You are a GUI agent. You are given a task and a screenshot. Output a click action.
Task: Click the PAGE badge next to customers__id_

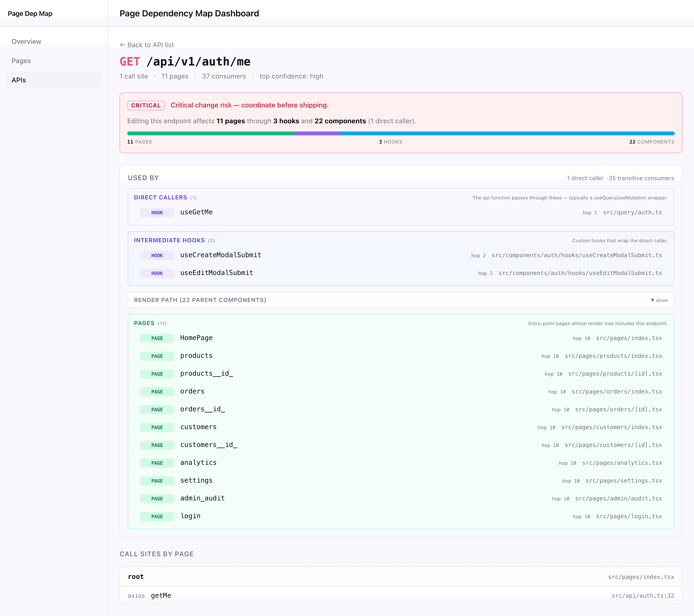pyautogui.click(x=157, y=445)
